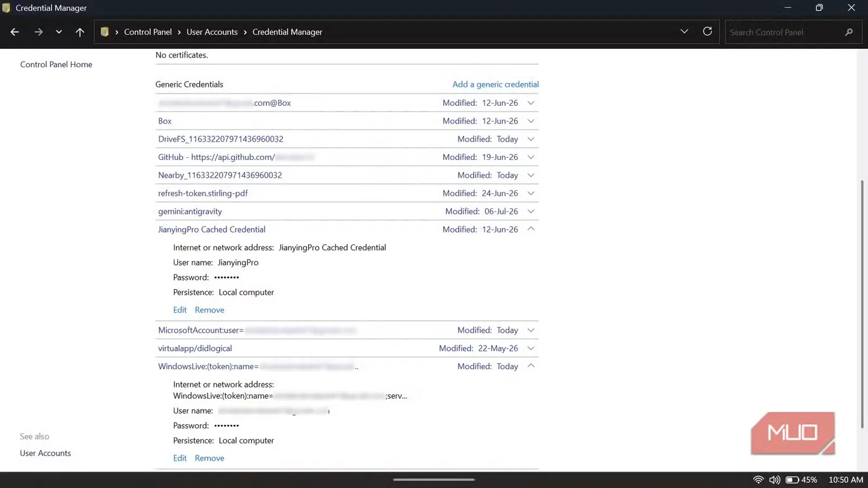The image size is (868, 488).
Task: Add a generic credential
Action: click(x=496, y=84)
